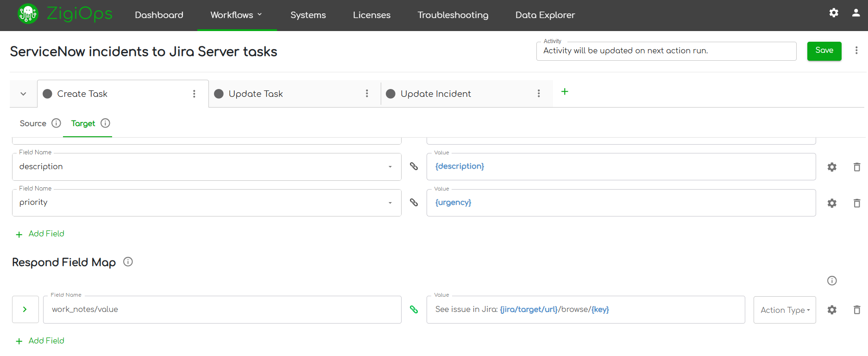868x356 pixels.
Task: Edit the work_notes/value Field Name input
Action: 222,310
